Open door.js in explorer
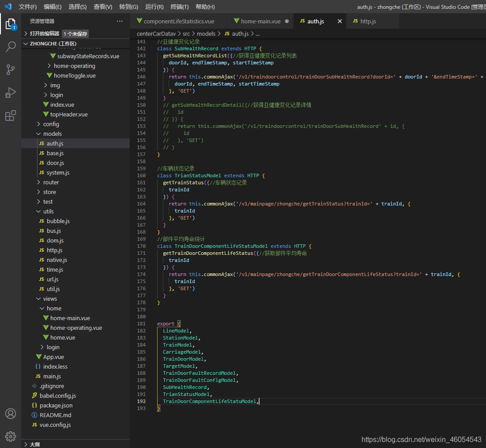The image size is (486, 448). [56, 163]
